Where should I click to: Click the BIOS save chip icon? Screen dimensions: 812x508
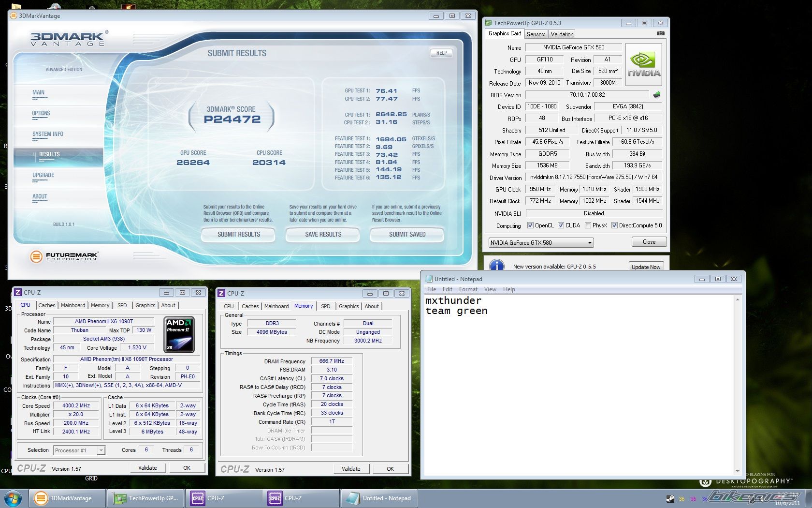[656, 95]
